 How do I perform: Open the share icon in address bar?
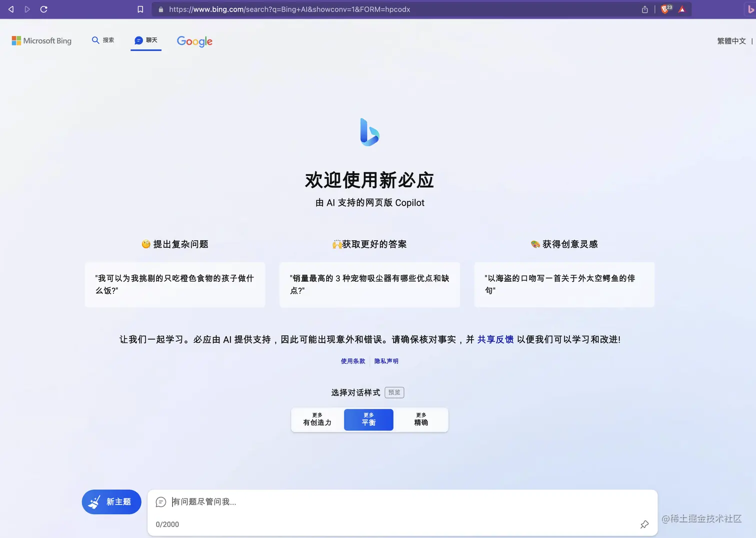click(645, 9)
